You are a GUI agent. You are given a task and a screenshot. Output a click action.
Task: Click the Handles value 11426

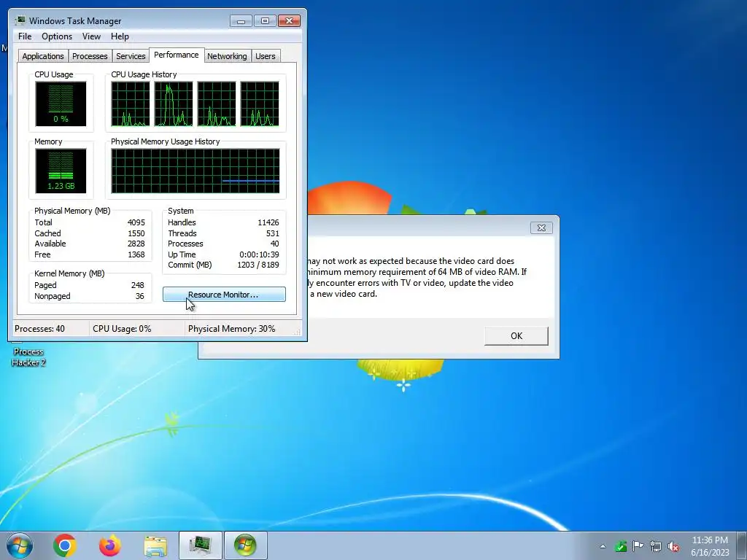(268, 222)
